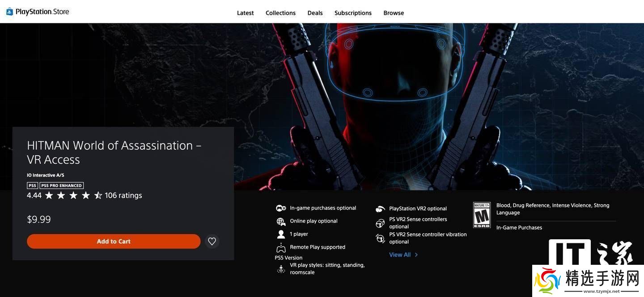Click the PS5 Pro Enhanced badge
The height and width of the screenshot is (297, 644).
pos(62,186)
